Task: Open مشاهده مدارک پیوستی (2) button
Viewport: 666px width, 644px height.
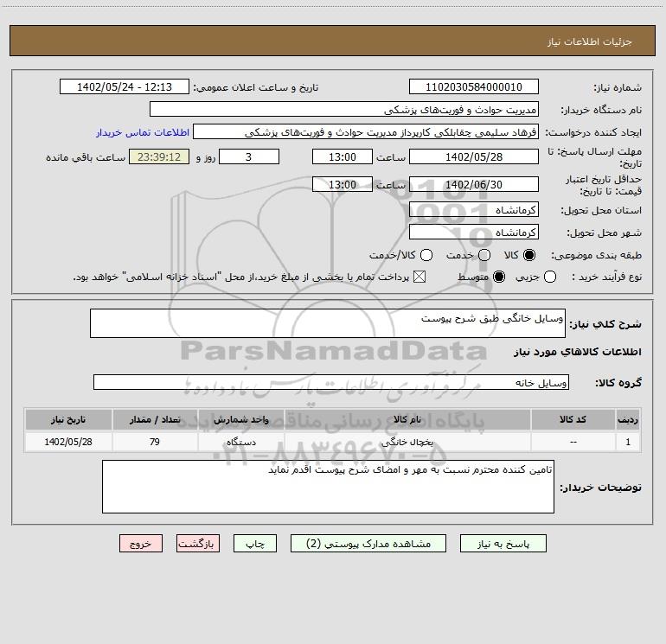Action: [368, 544]
